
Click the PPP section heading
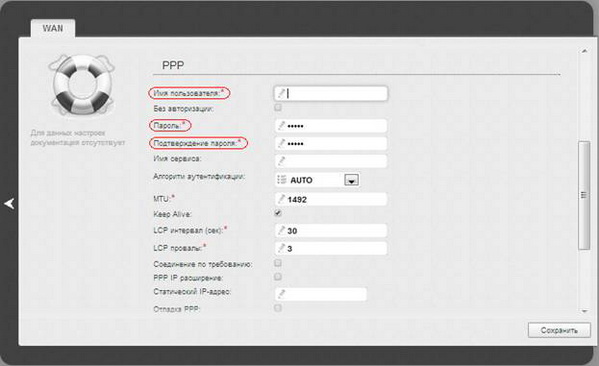tap(173, 65)
